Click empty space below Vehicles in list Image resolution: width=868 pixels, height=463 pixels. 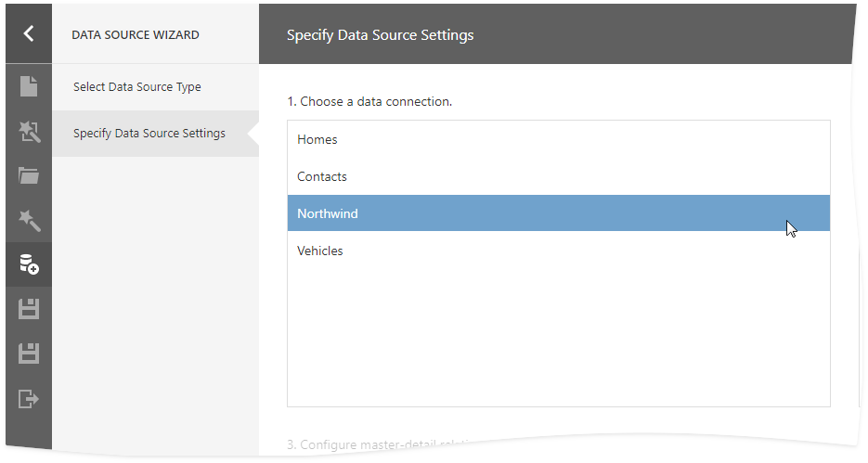coord(557,334)
